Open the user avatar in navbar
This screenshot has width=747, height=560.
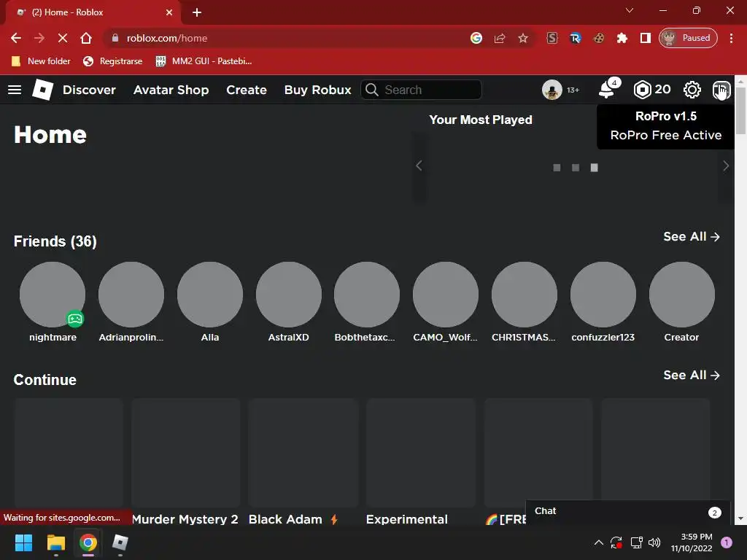pyautogui.click(x=551, y=90)
